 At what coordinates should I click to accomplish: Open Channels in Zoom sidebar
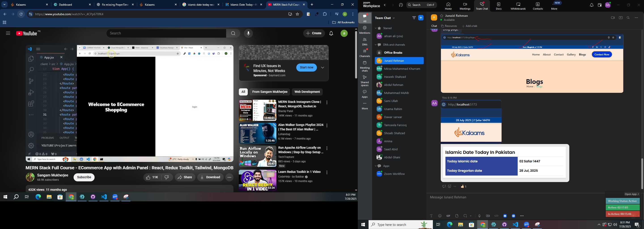coord(365,53)
